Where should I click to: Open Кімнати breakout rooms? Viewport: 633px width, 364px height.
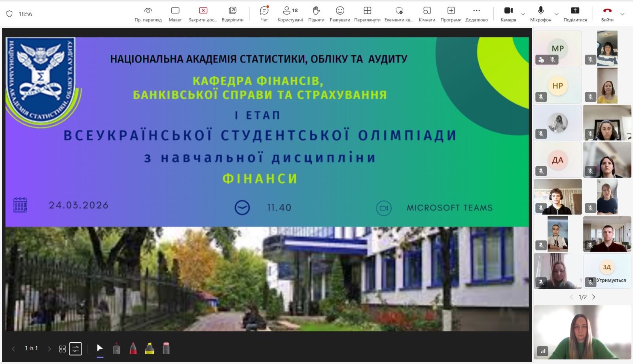[x=426, y=14]
